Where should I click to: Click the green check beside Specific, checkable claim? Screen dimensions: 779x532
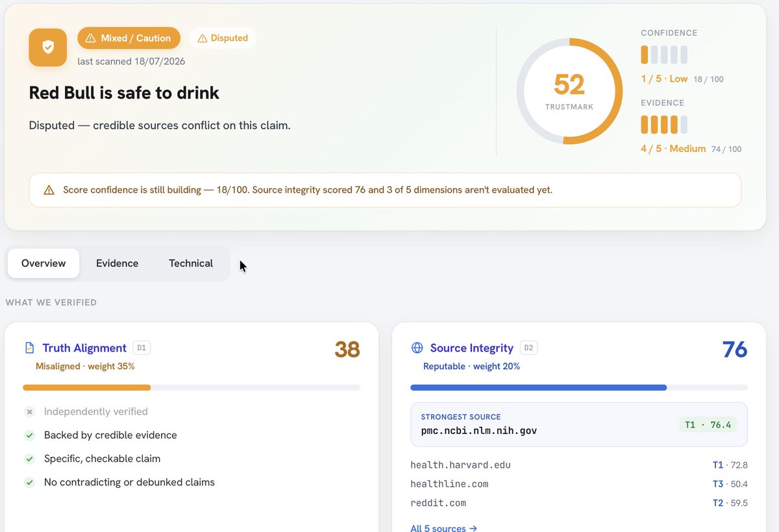(29, 459)
